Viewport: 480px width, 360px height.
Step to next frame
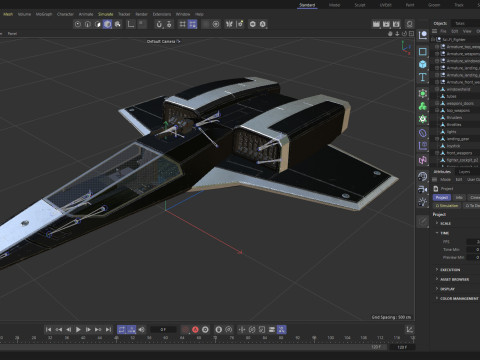tap(88, 329)
